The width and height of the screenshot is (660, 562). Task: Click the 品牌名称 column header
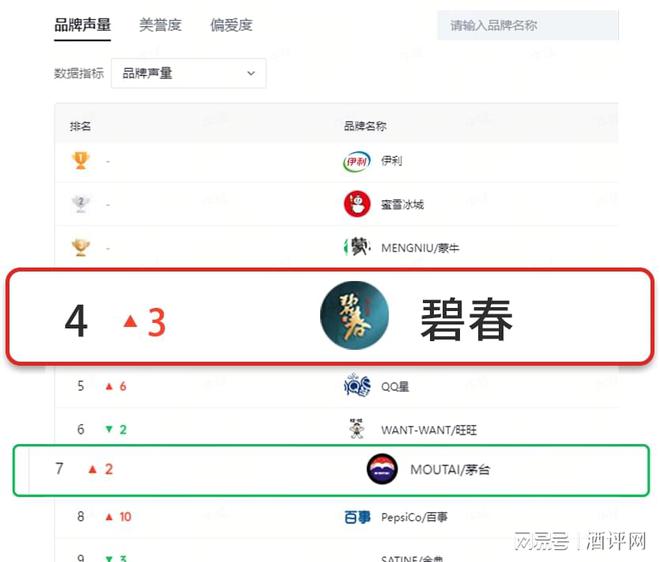pos(365,126)
